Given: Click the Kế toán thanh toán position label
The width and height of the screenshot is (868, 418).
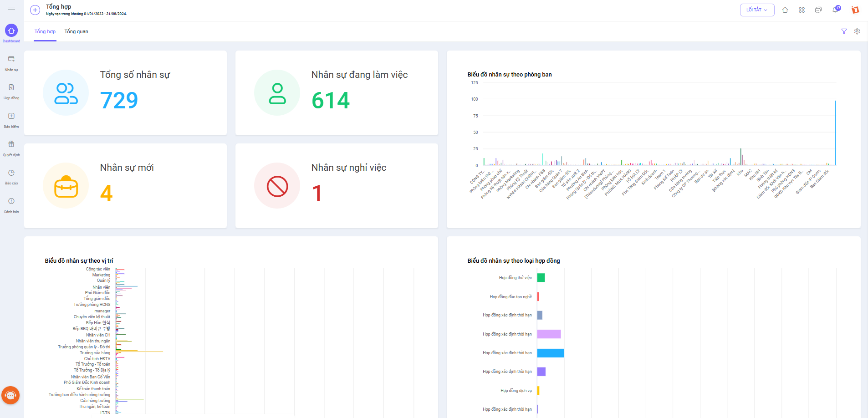Looking at the screenshot, I should click(x=93, y=389).
